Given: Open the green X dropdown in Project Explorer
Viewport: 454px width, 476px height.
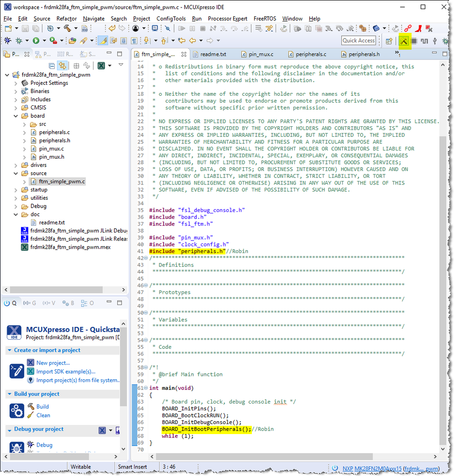Looking at the screenshot, I should point(110,66).
